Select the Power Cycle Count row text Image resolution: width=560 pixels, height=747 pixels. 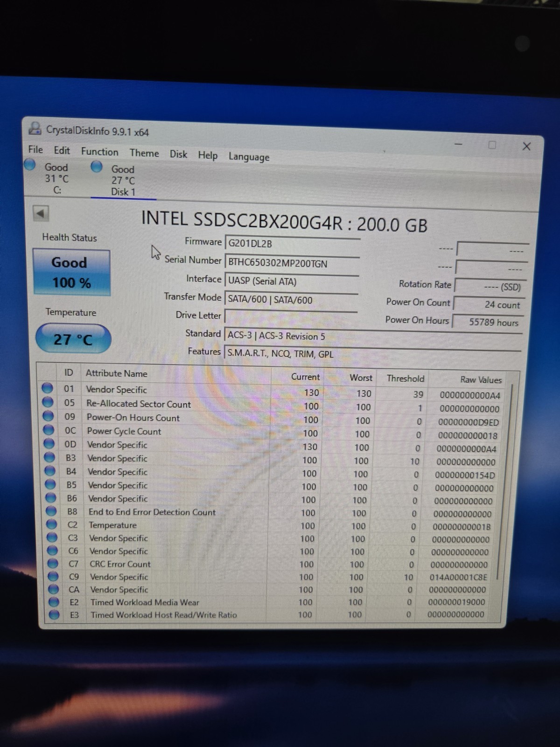click(x=124, y=431)
